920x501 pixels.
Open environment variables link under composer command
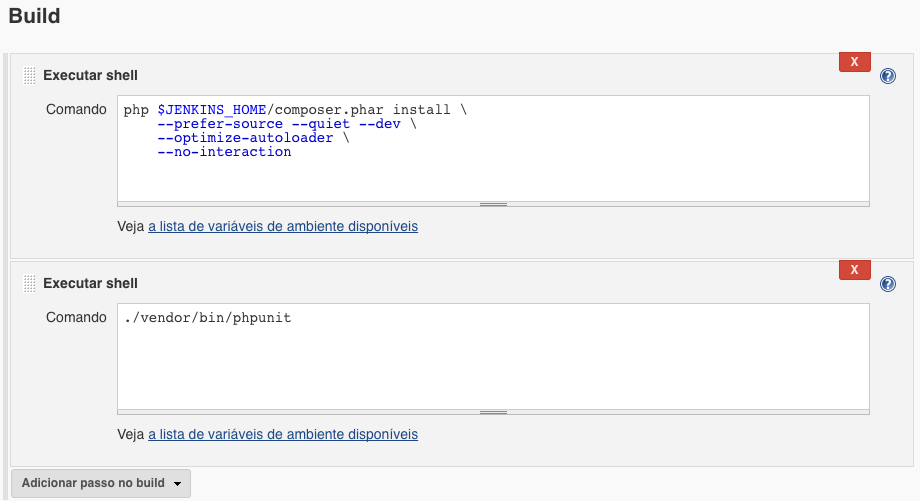283,226
